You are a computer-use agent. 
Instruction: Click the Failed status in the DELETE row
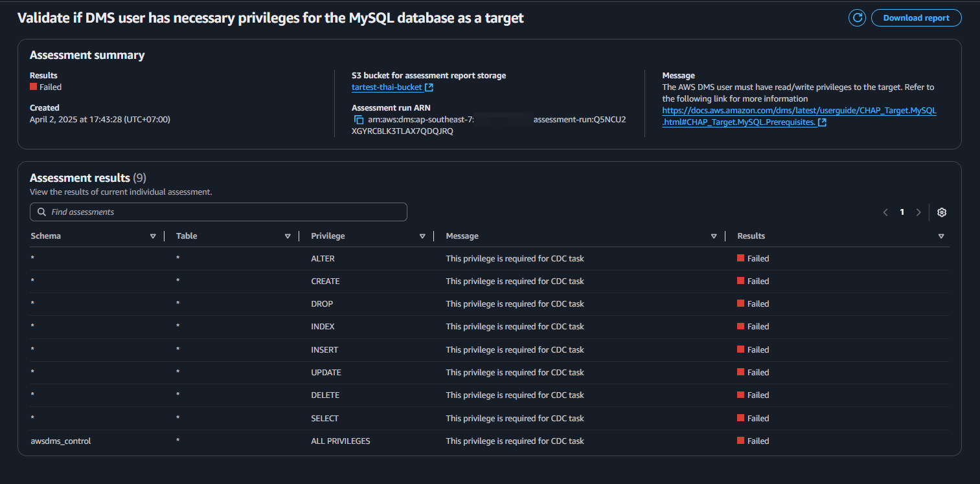[x=753, y=395]
